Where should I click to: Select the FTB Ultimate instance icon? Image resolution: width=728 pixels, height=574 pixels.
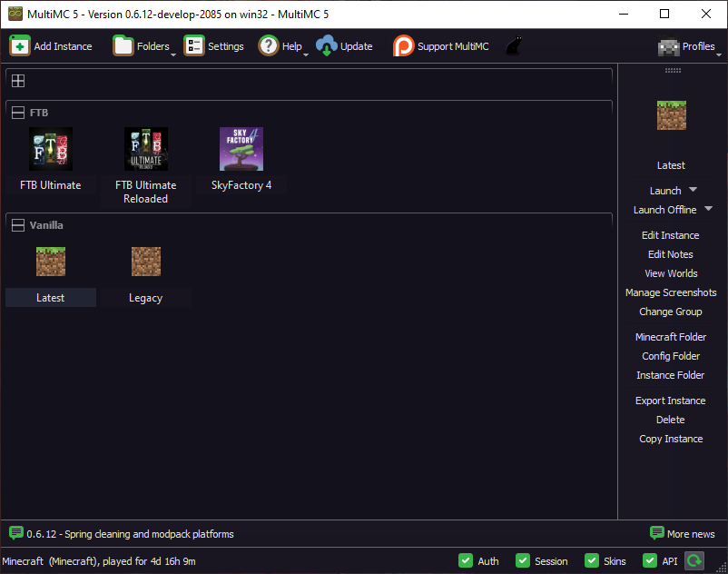(51, 149)
